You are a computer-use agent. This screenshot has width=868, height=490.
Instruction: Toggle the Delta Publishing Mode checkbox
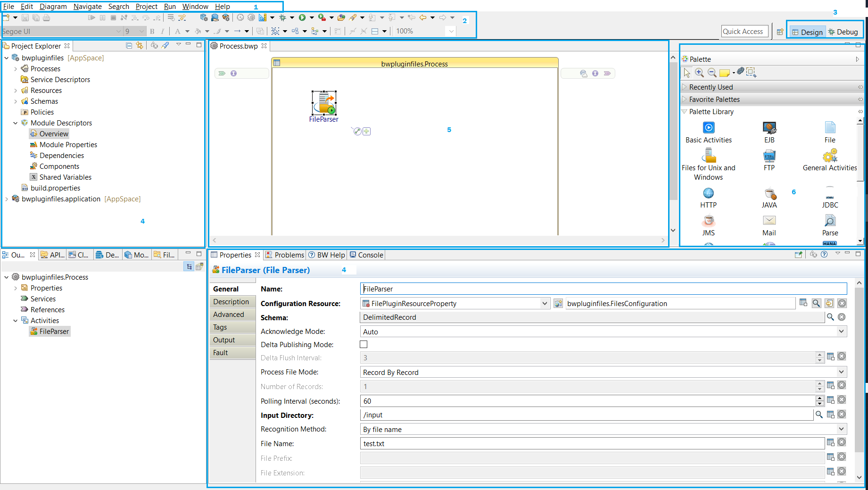pyautogui.click(x=364, y=344)
